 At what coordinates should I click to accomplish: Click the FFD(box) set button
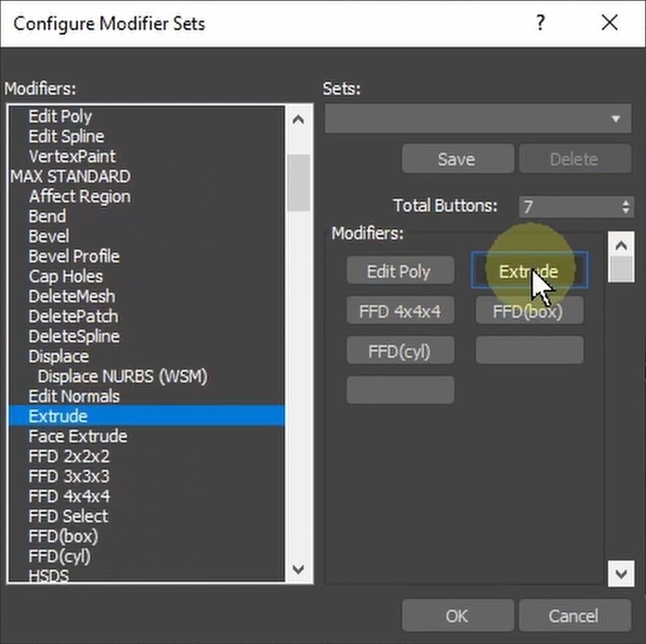click(x=529, y=310)
